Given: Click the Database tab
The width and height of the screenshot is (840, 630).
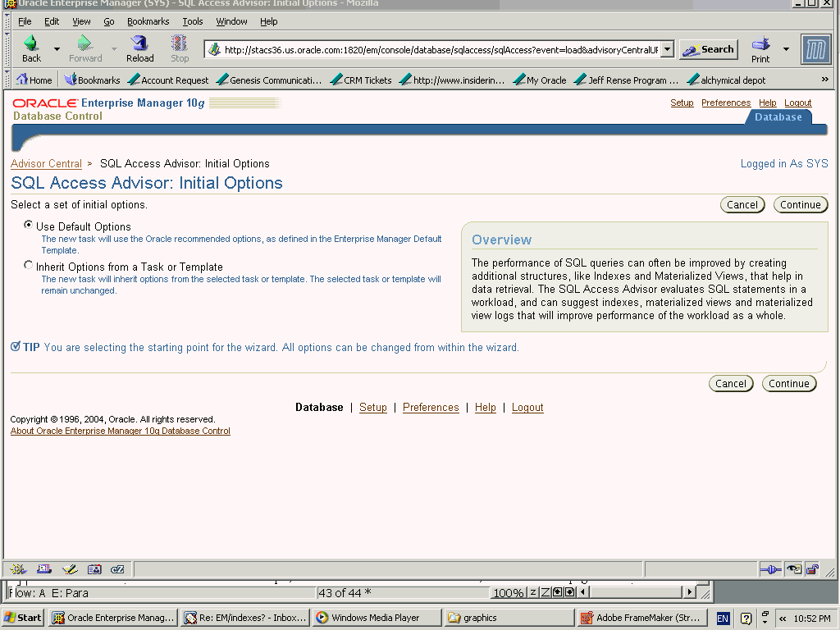Looking at the screenshot, I should 778,117.
